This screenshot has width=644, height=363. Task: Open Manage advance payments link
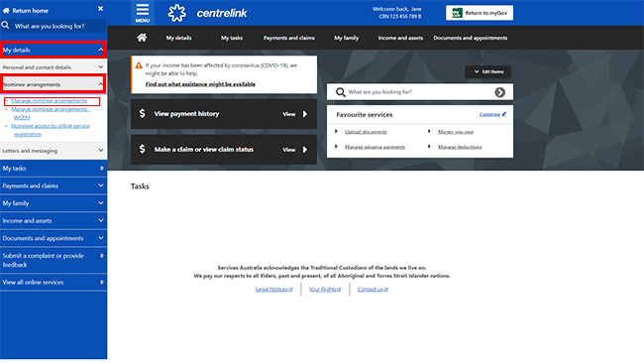pyautogui.click(x=375, y=147)
